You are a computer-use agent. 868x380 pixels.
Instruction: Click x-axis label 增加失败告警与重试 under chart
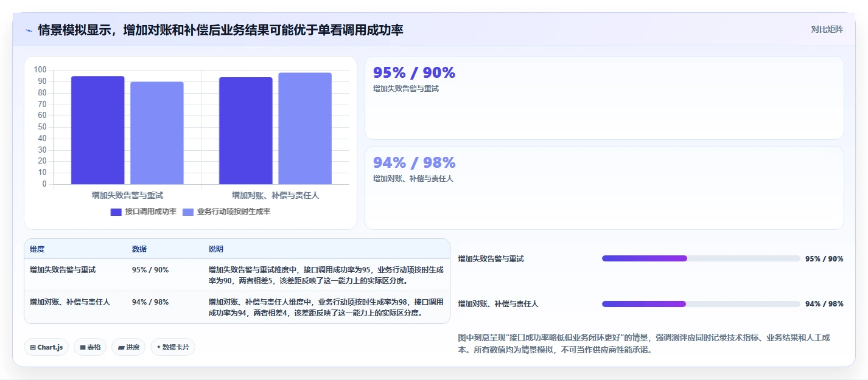(x=127, y=196)
